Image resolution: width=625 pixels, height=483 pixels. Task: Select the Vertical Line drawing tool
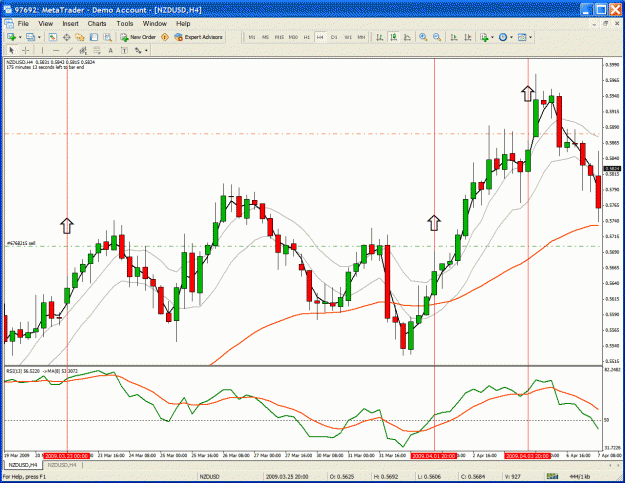pyautogui.click(x=42, y=50)
